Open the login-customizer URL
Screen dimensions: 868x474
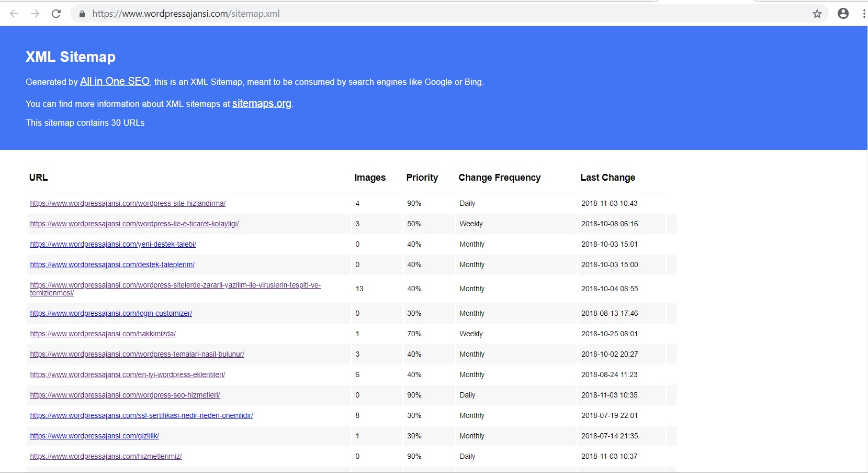coord(111,313)
